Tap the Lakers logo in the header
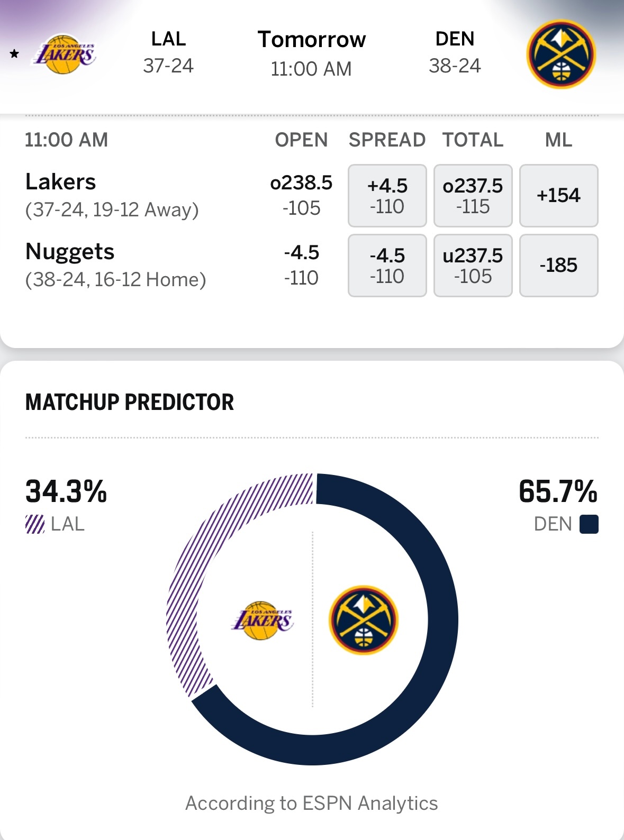 point(65,54)
